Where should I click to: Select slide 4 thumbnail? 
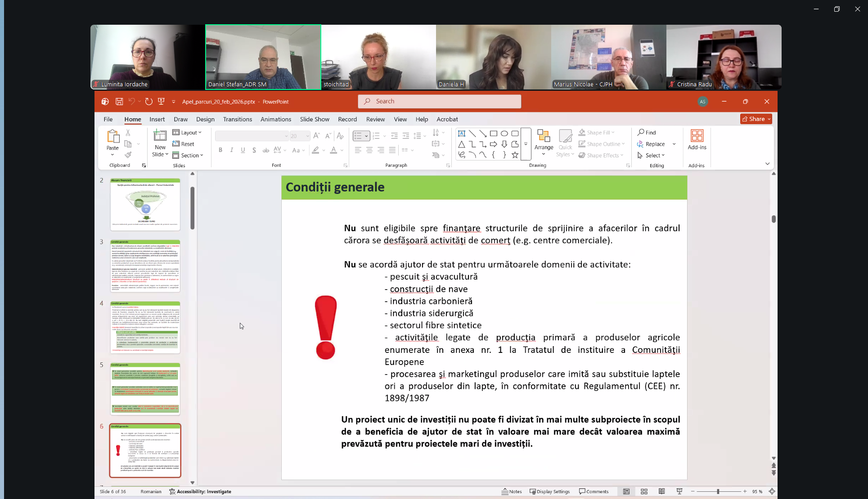click(145, 327)
